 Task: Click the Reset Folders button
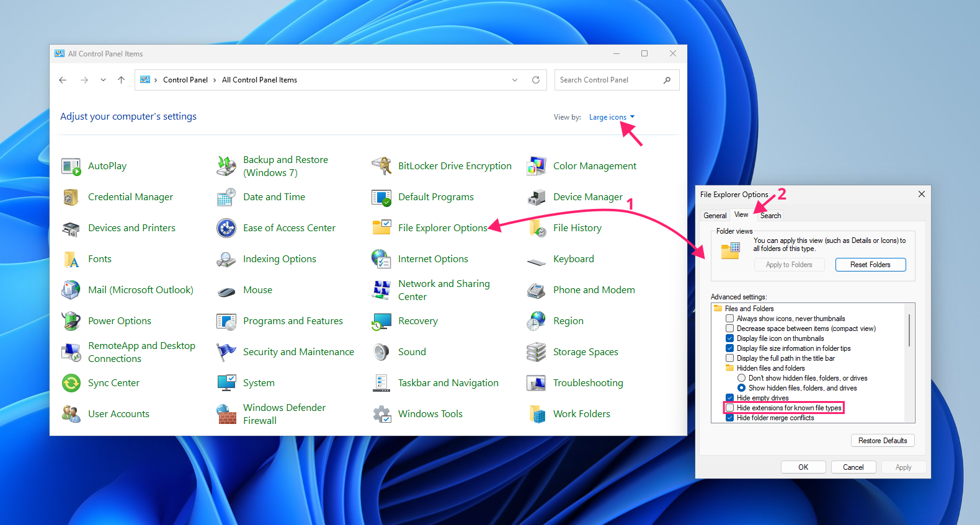[870, 265]
